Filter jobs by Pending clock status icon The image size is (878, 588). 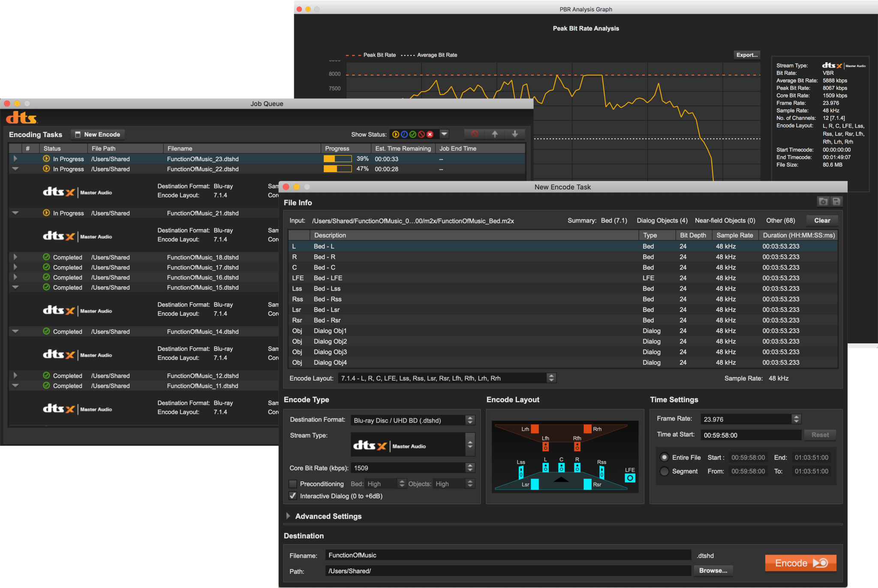[x=404, y=134]
